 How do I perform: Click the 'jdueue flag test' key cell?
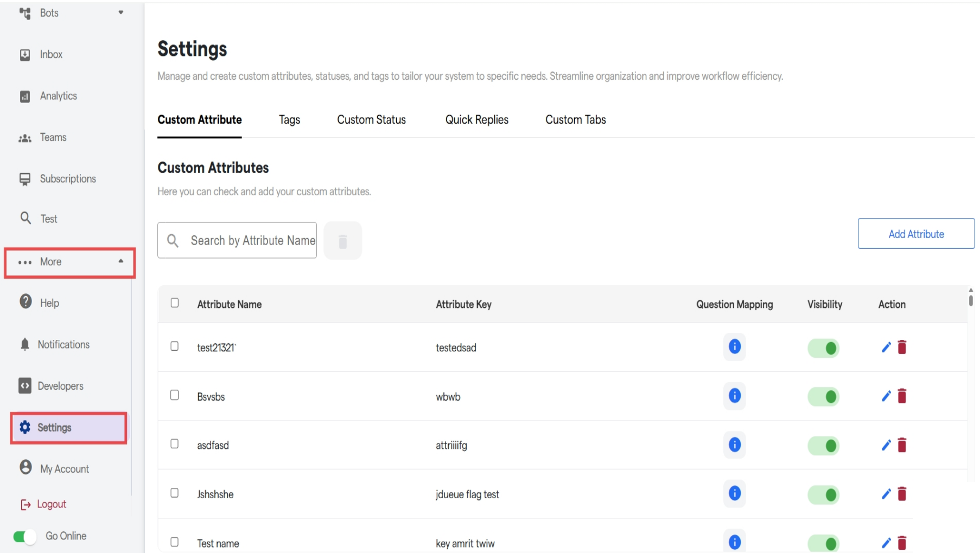[467, 494]
